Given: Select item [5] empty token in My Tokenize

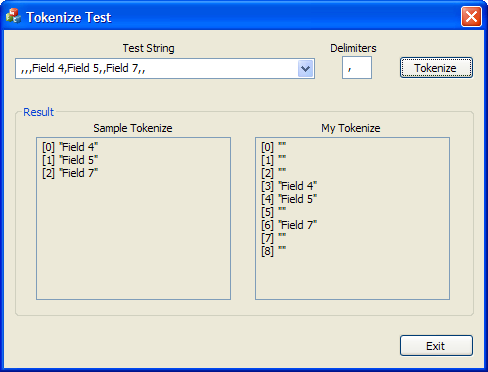Looking at the screenshot, I should pos(274,212).
